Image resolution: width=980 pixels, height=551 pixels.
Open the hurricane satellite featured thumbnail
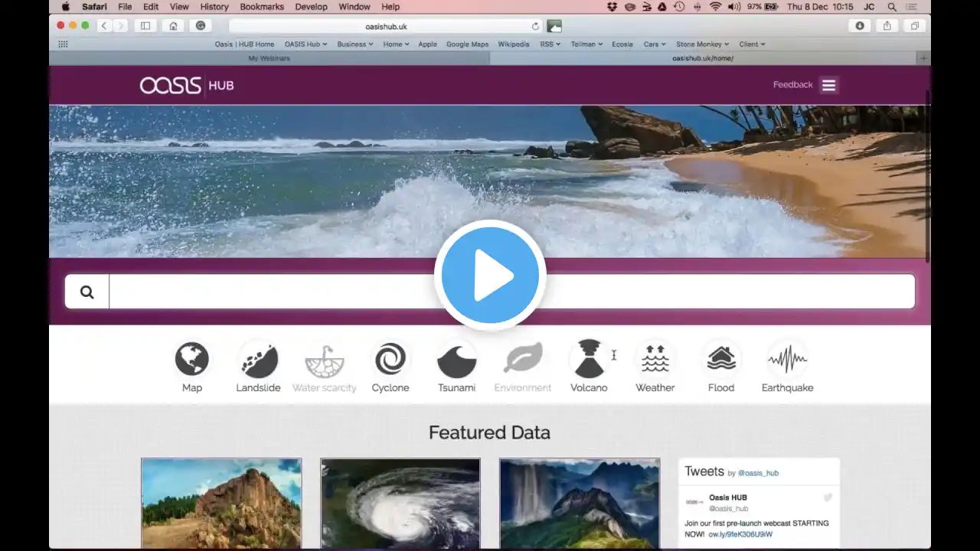pyautogui.click(x=400, y=503)
